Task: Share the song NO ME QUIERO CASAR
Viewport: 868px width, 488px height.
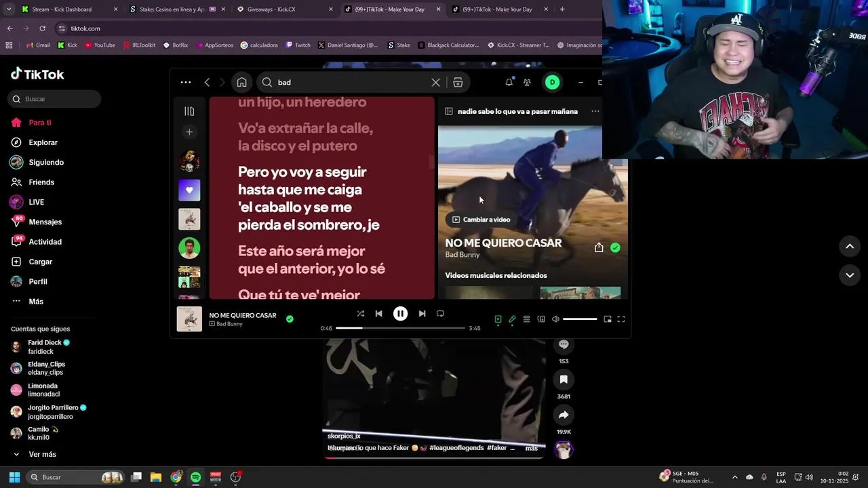Action: pyautogui.click(x=599, y=248)
